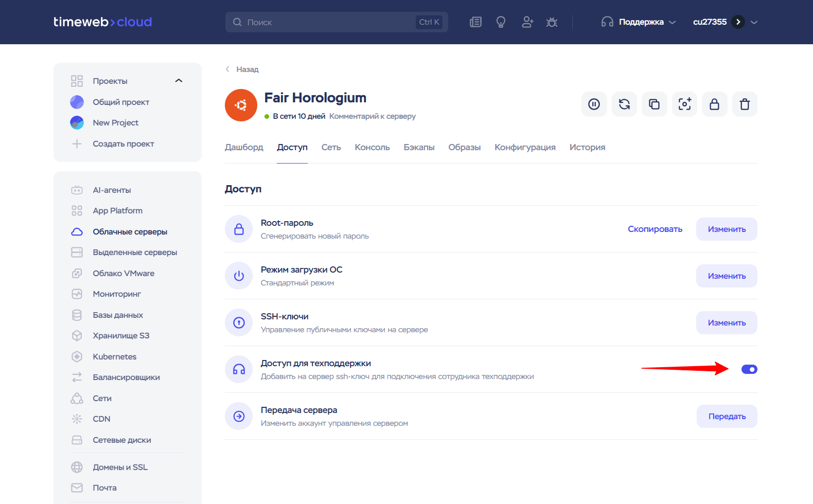Viewport: 813px width, 504px height.
Task: Copy root password via Скопировать
Action: coord(655,229)
